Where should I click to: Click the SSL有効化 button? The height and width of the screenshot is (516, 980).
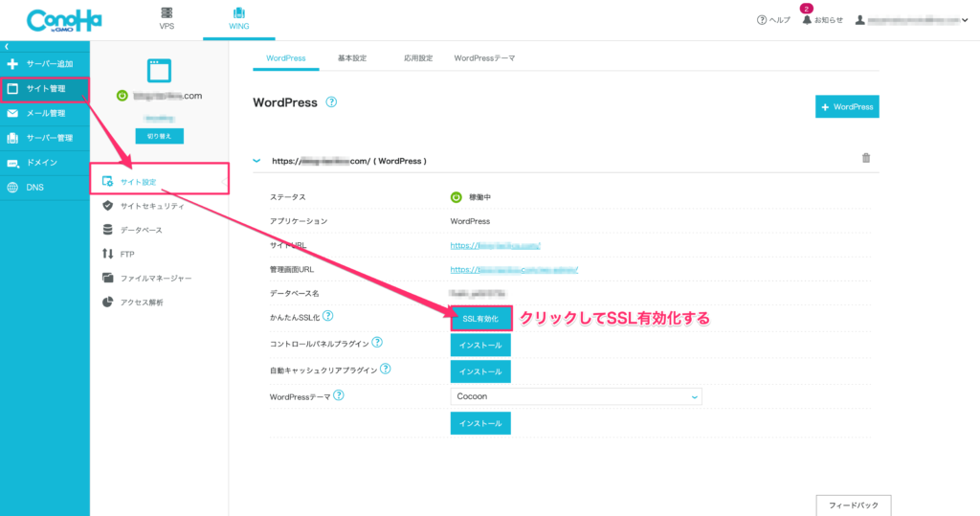pos(480,319)
